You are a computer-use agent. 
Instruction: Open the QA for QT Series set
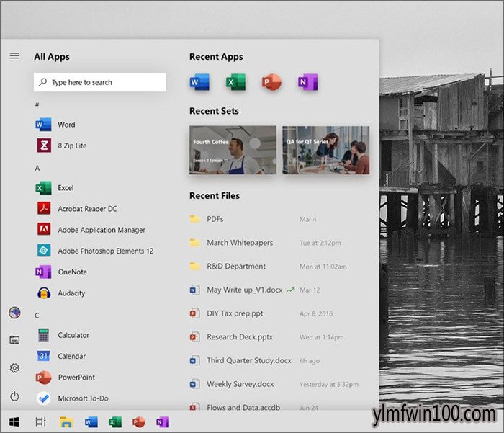pos(325,150)
